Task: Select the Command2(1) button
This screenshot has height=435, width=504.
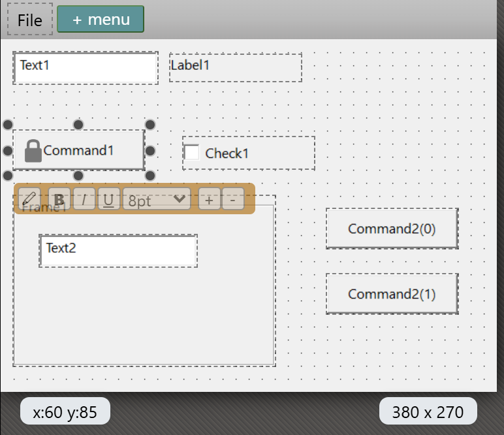Action: [392, 294]
